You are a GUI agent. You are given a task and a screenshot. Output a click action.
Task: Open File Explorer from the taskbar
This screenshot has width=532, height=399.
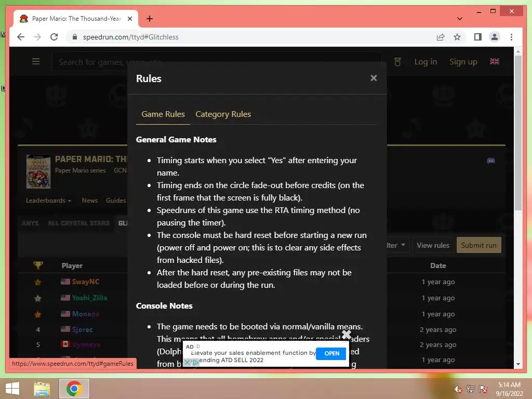[x=42, y=389]
